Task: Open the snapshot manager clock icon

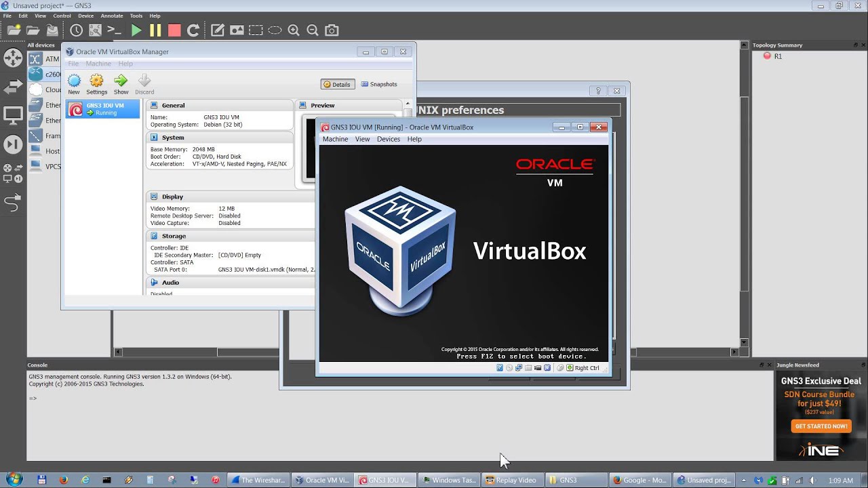Action: (x=76, y=30)
